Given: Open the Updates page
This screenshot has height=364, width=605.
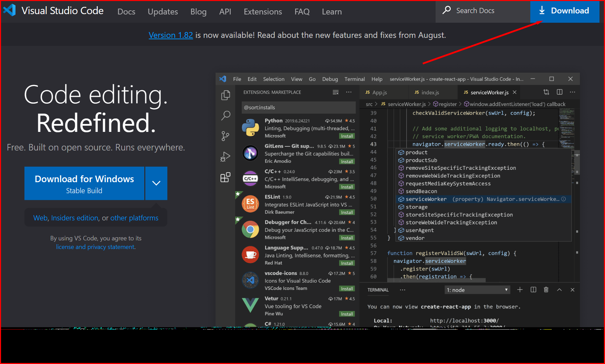Looking at the screenshot, I should (163, 12).
